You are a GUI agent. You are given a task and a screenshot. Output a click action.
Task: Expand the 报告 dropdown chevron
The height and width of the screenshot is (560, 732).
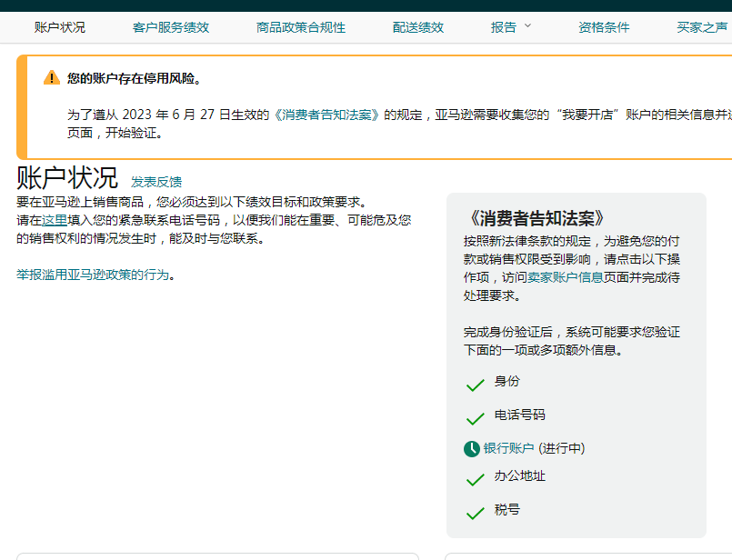click(x=527, y=25)
